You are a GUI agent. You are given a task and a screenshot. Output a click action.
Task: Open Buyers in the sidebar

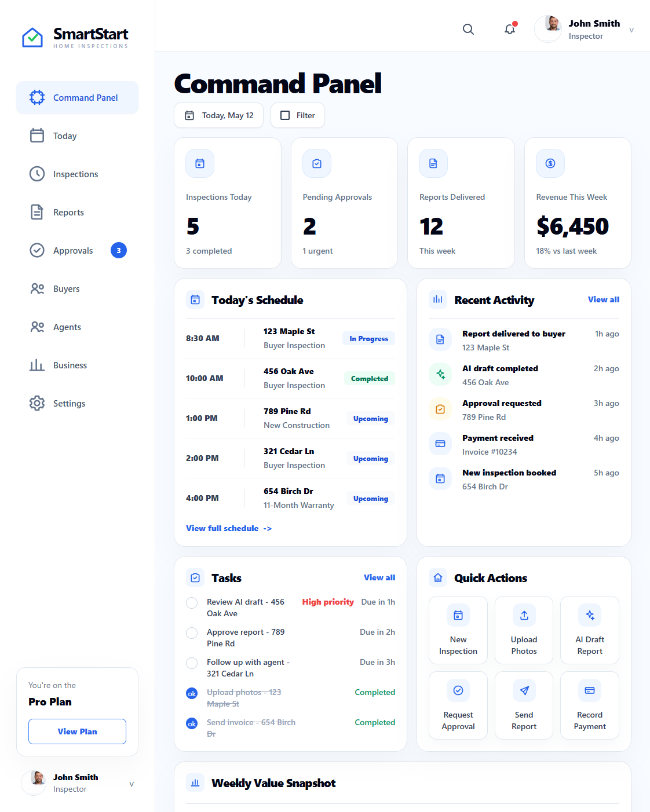pyautogui.click(x=77, y=288)
